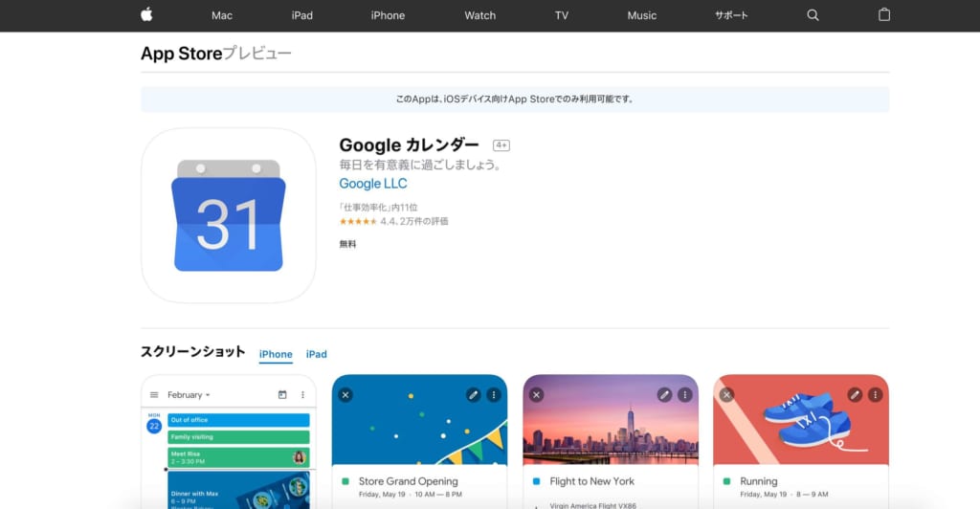The width and height of the screenshot is (980, 509).
Task: Select the iPhone screenshots tab
Action: 276,354
